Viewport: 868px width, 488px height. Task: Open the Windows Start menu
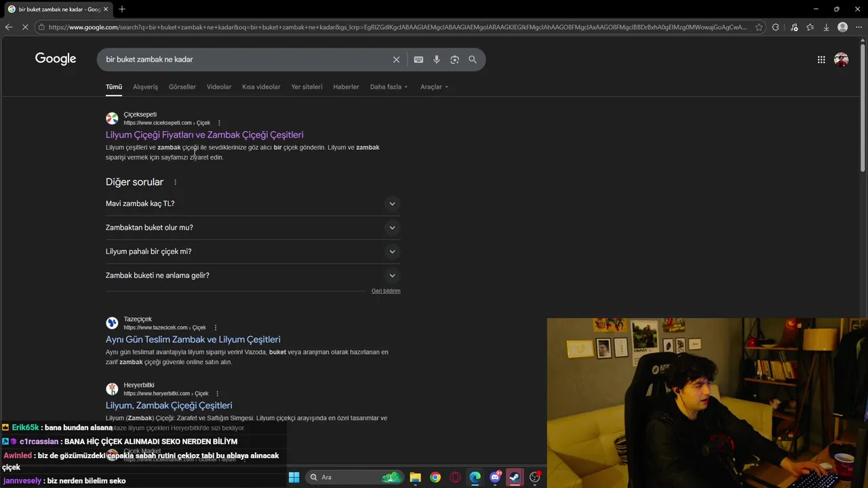(294, 477)
